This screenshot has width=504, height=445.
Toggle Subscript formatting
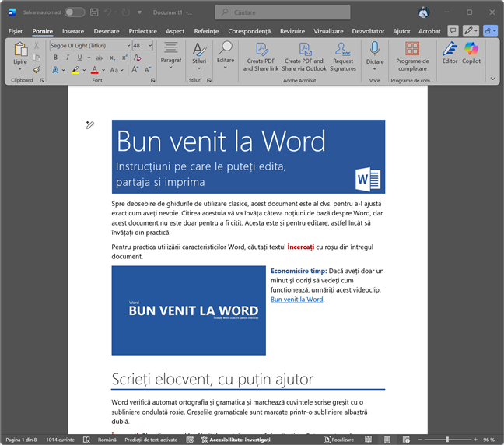(x=112, y=58)
